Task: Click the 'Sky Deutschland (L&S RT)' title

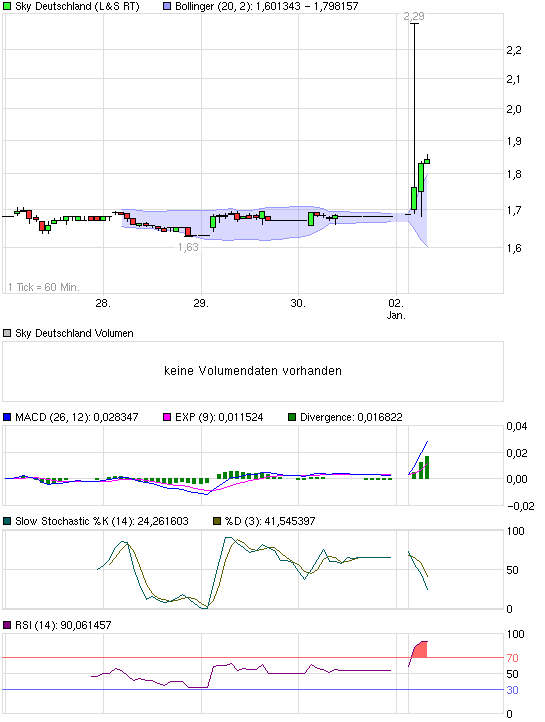Action: point(77,6)
